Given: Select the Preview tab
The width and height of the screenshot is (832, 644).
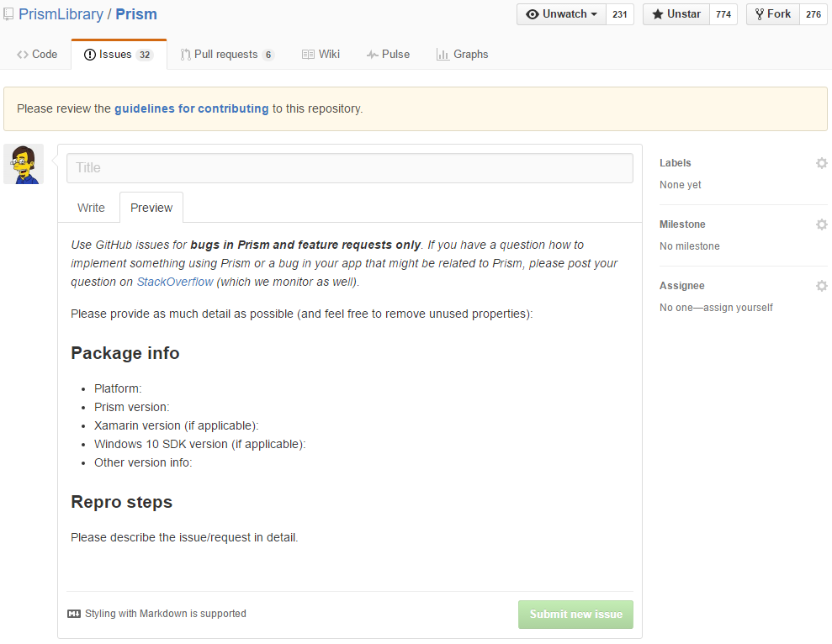Looking at the screenshot, I should pyautogui.click(x=151, y=208).
